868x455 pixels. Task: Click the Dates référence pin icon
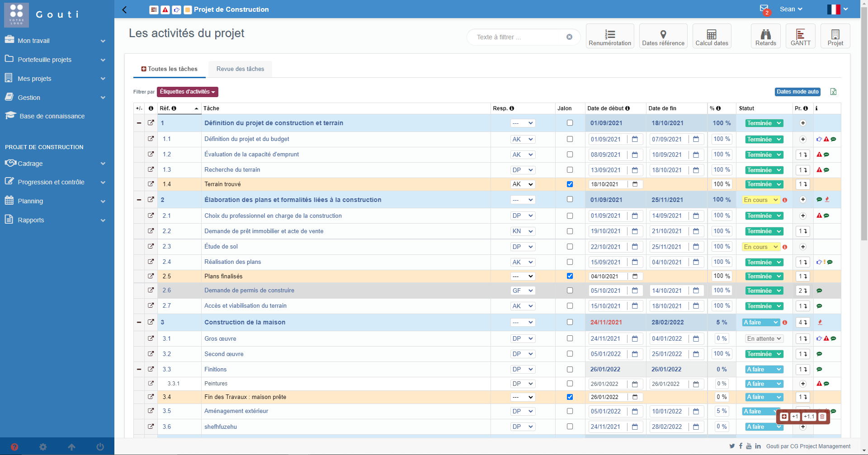663,34
